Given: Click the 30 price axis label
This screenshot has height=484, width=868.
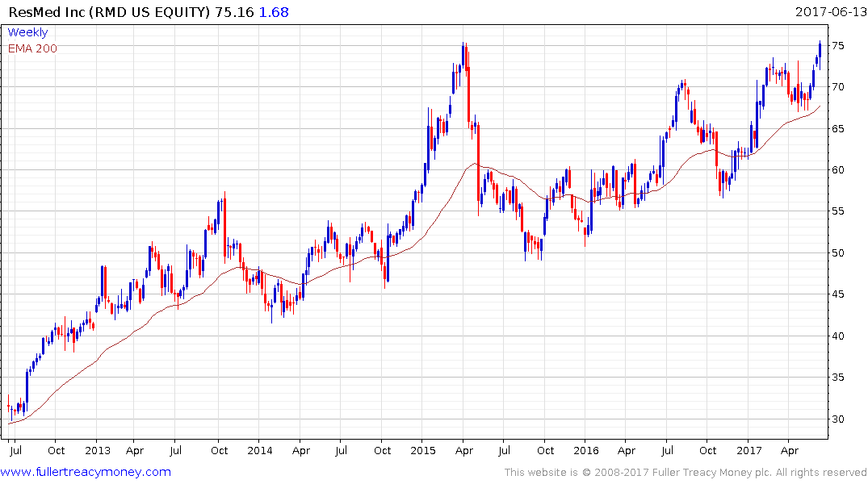Looking at the screenshot, I should (x=838, y=419).
